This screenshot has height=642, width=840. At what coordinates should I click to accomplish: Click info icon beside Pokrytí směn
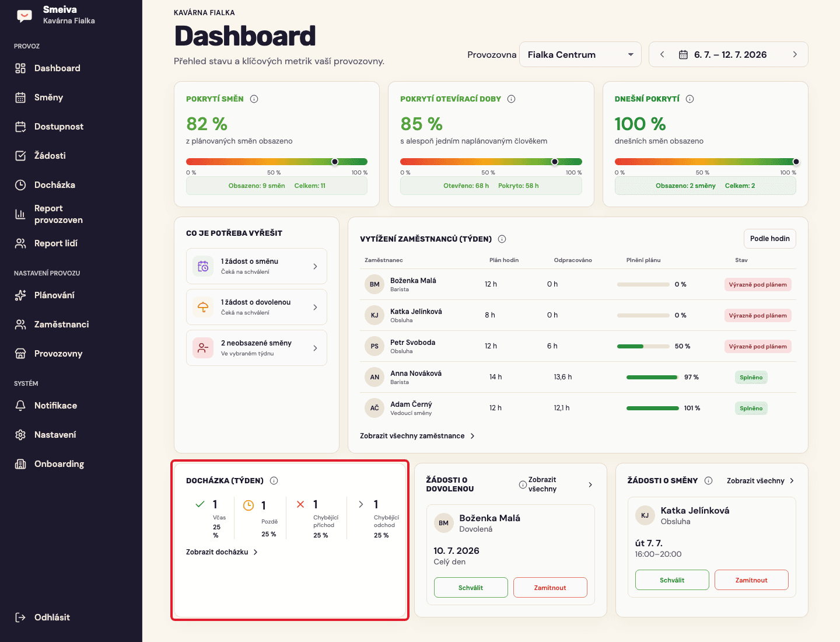click(254, 99)
